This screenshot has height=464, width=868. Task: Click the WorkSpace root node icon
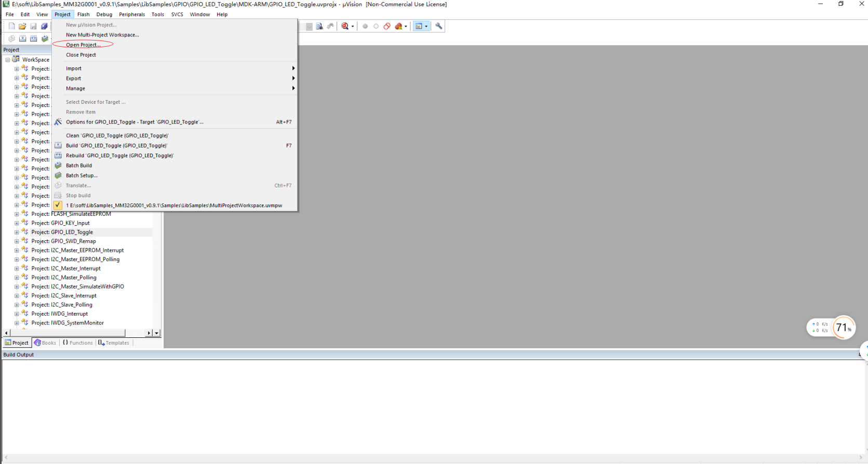(16, 59)
